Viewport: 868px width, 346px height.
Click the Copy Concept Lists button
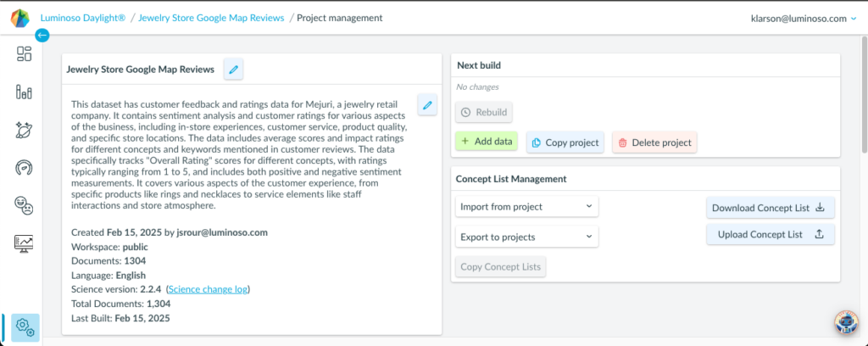coord(500,267)
